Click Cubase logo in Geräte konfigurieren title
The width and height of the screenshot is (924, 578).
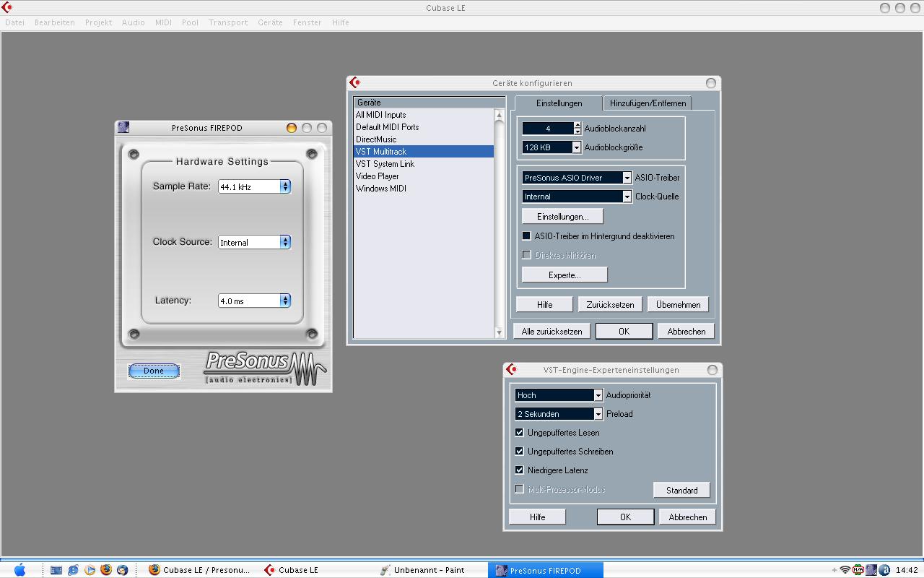coord(354,83)
